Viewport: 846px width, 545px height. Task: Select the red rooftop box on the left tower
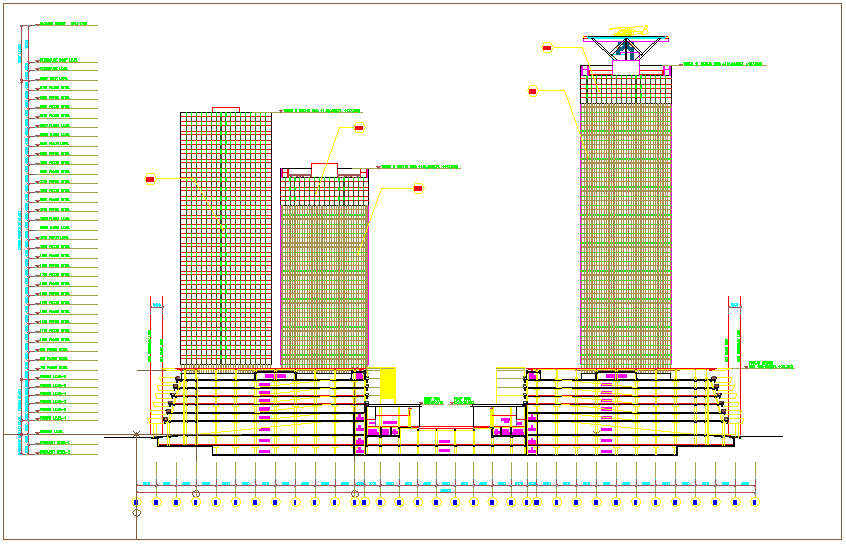pos(226,110)
